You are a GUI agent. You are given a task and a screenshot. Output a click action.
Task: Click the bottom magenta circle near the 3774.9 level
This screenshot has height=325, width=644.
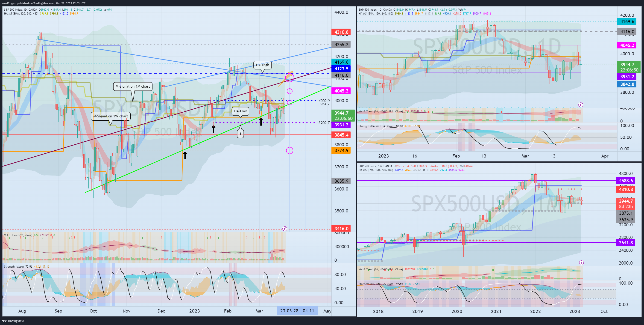click(x=290, y=150)
